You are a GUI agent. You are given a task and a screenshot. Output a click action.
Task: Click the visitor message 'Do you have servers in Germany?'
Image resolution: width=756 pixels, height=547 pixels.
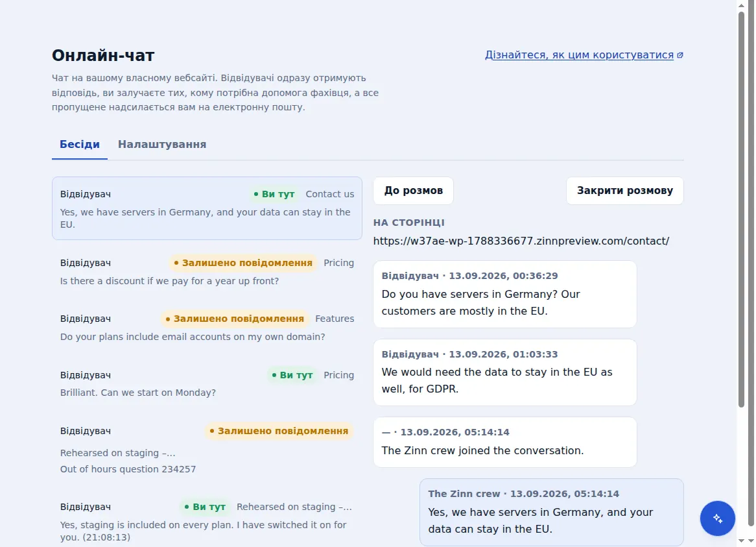pos(505,294)
